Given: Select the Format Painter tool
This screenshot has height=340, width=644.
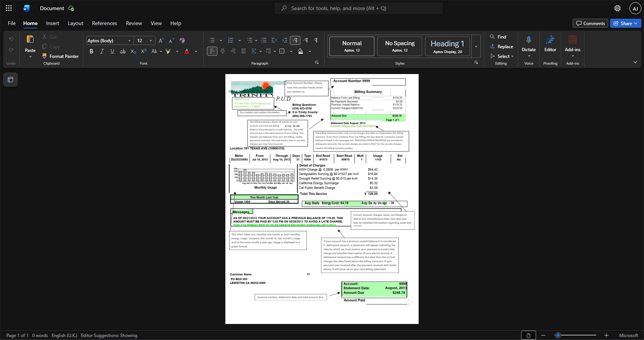Looking at the screenshot, I should [60, 56].
